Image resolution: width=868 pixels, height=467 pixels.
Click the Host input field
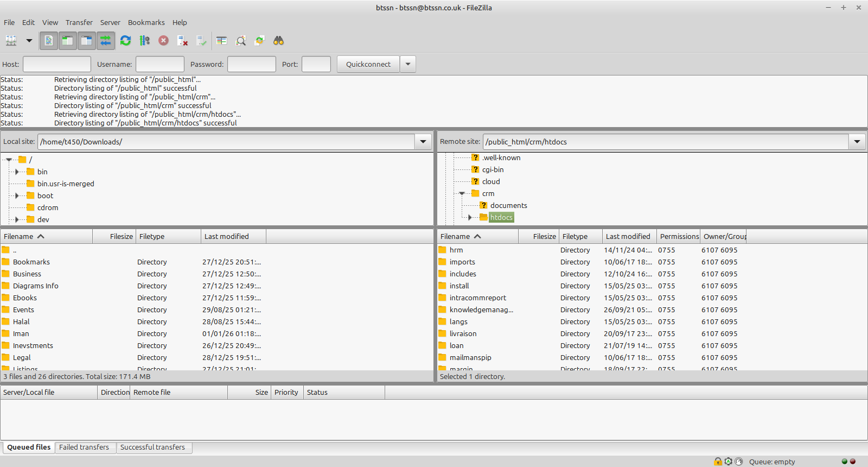pyautogui.click(x=57, y=64)
